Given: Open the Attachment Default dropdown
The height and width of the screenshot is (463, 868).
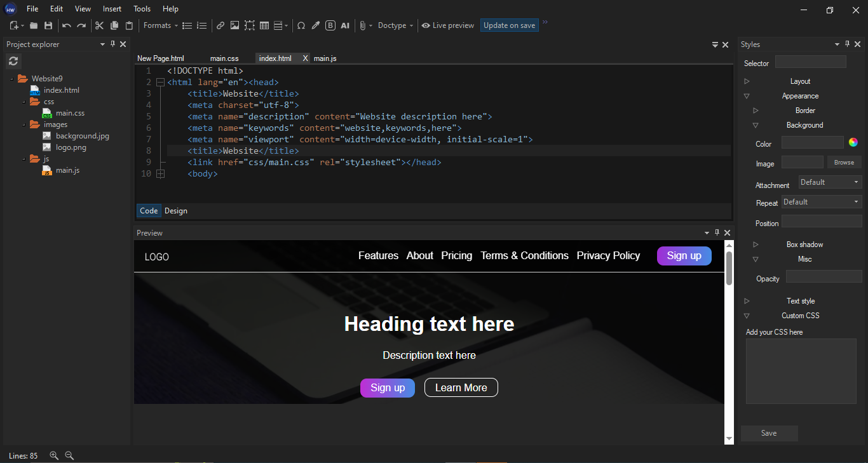Looking at the screenshot, I should (x=830, y=182).
